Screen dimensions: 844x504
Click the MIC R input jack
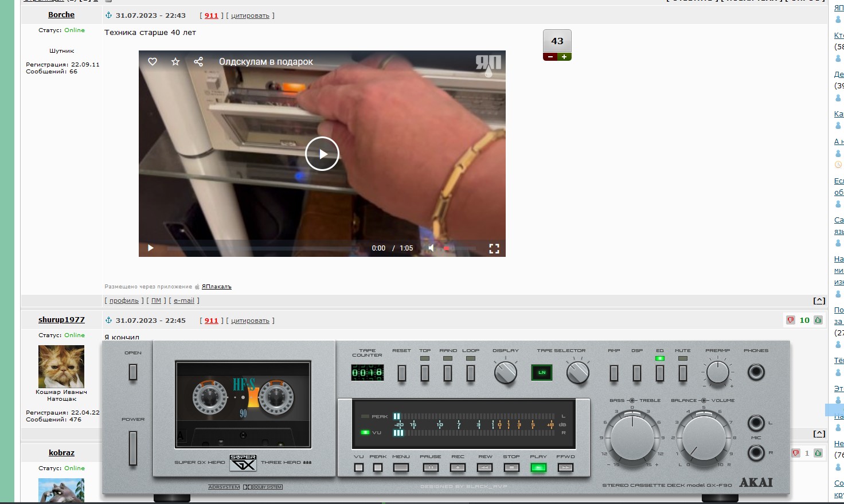(756, 453)
